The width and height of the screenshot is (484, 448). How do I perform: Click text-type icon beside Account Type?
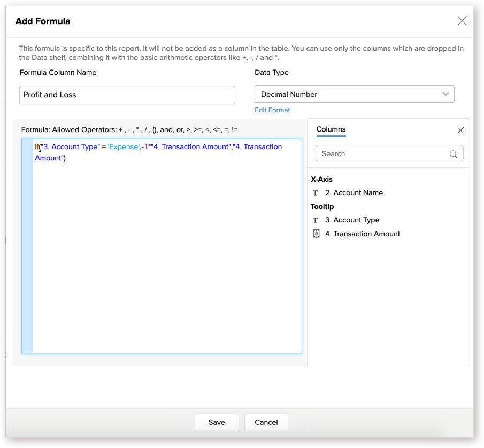pos(316,220)
